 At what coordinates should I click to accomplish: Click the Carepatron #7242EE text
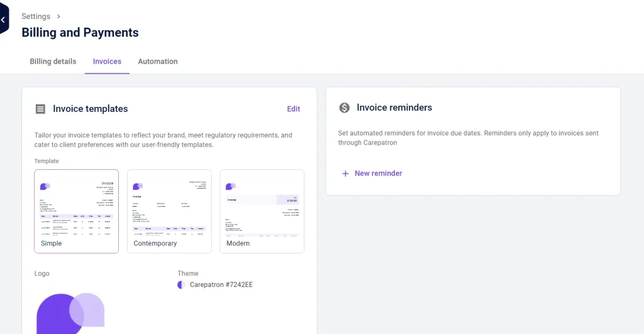pyautogui.click(x=221, y=285)
